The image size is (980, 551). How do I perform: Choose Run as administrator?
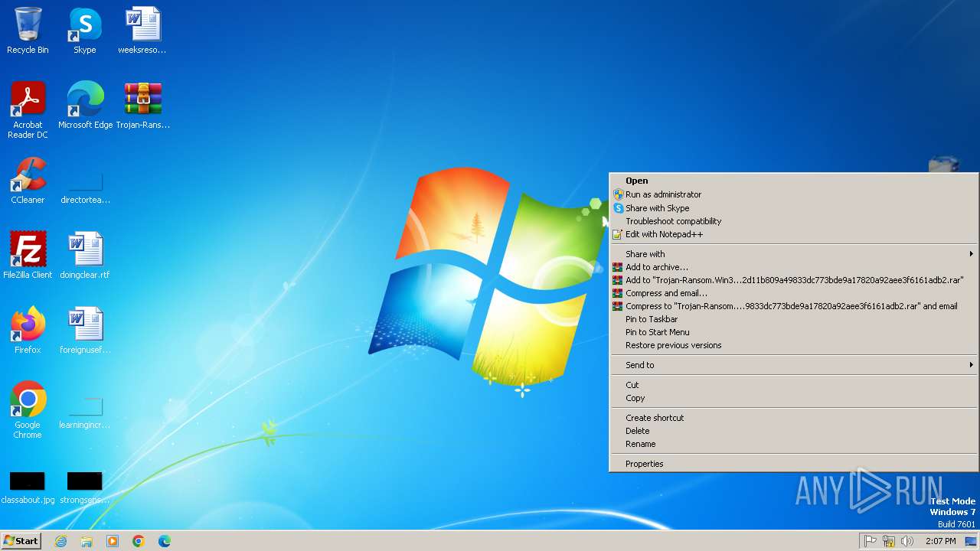(793, 194)
